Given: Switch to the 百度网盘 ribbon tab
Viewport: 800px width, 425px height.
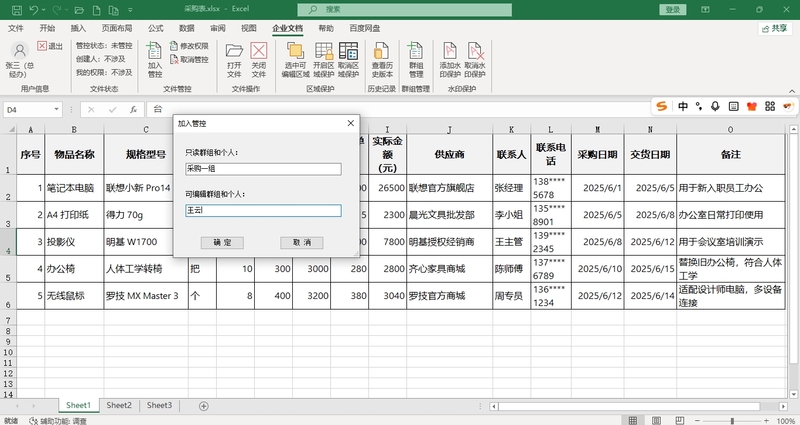Looking at the screenshot, I should pyautogui.click(x=365, y=29).
